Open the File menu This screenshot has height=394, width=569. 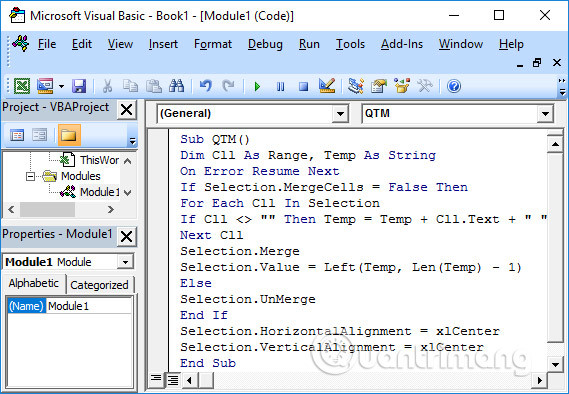[x=47, y=44]
